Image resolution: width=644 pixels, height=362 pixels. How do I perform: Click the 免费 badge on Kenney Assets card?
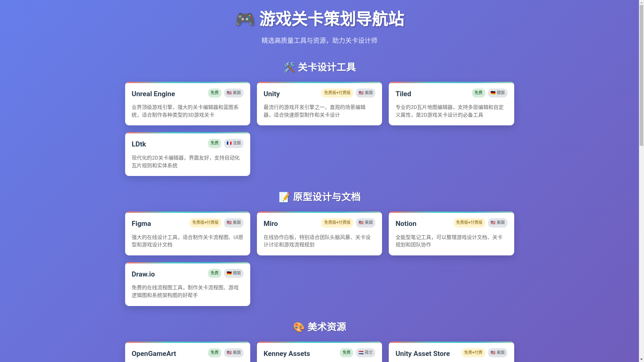click(346, 353)
